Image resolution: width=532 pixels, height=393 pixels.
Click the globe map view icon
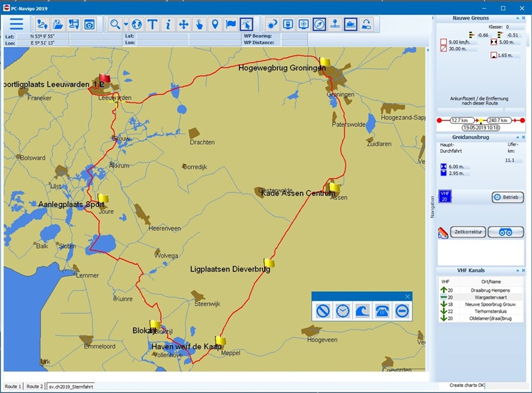coord(137,24)
